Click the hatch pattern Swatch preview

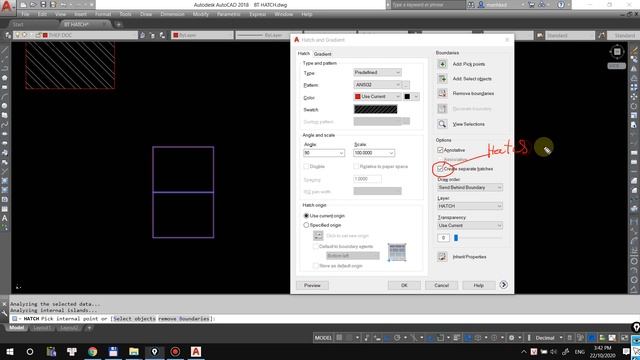tap(376, 109)
